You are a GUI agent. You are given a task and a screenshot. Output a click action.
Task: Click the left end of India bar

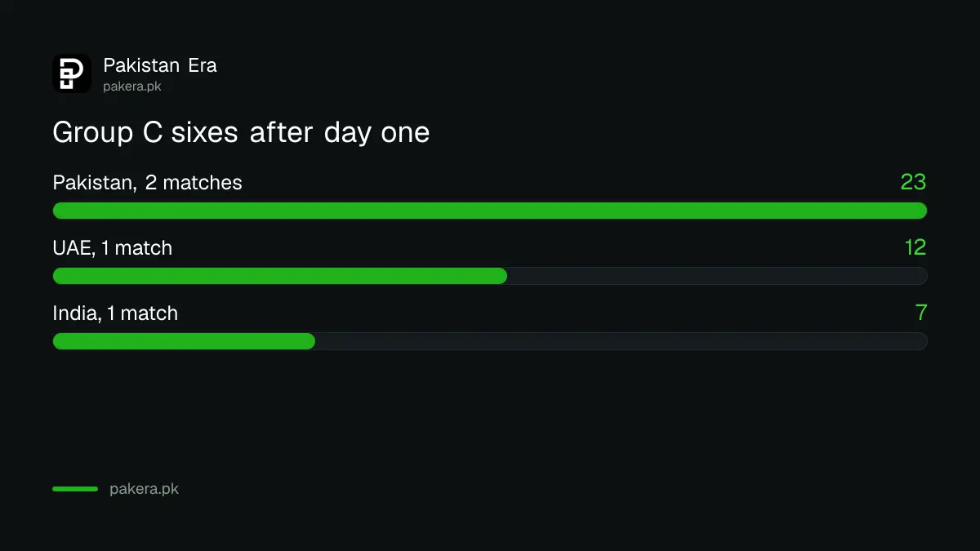tap(60, 341)
